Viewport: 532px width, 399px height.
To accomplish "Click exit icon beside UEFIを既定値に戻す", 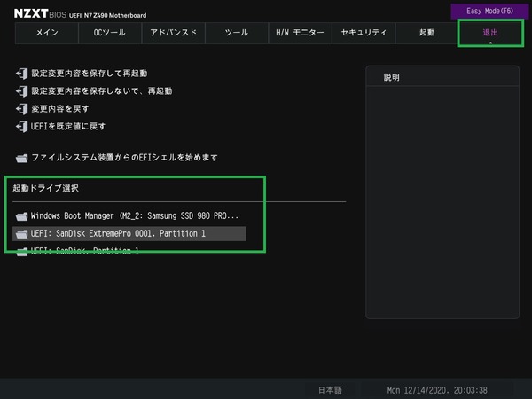I will pyautogui.click(x=21, y=127).
